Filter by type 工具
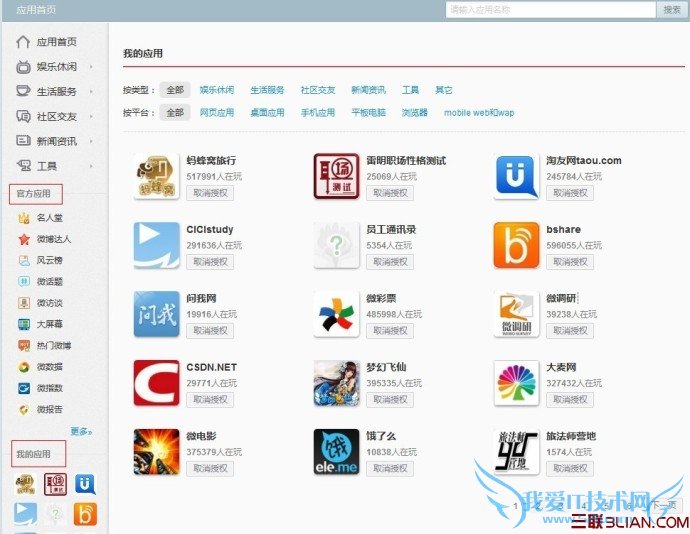The image size is (690, 534). pos(410,90)
